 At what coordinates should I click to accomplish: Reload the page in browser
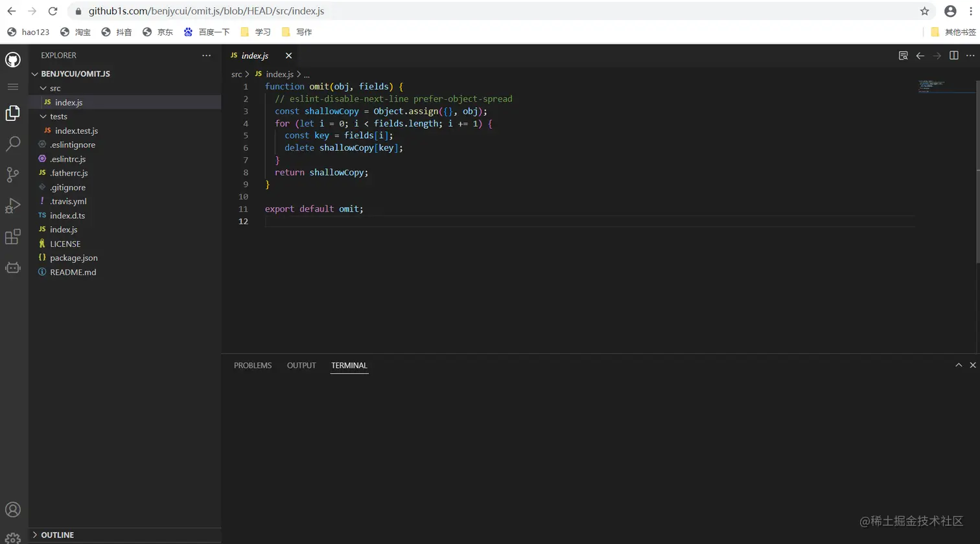pos(53,11)
